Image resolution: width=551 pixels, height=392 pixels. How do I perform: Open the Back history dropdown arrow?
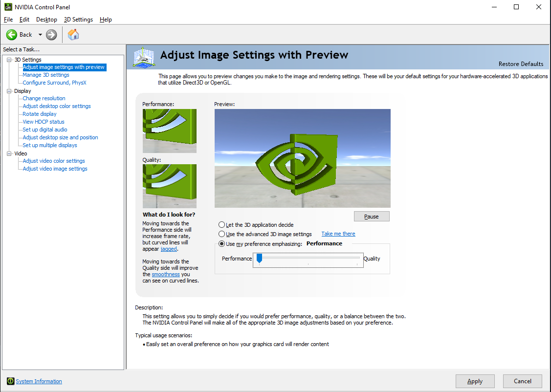coord(40,35)
